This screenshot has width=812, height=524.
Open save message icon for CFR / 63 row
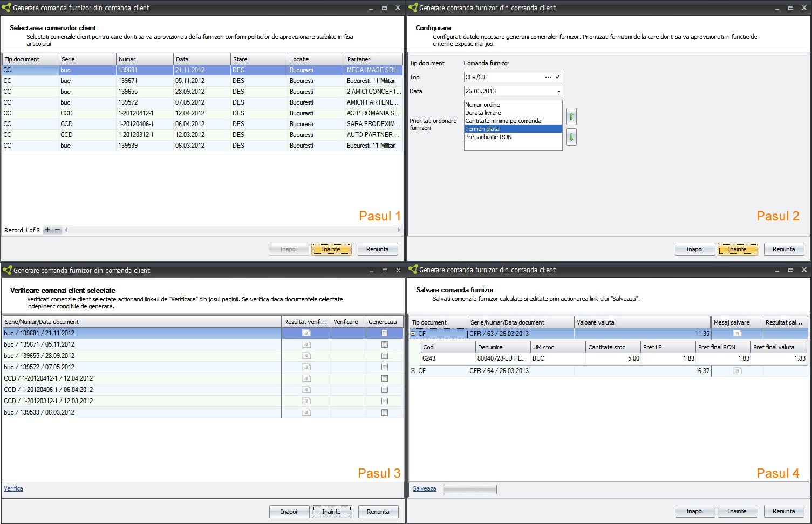click(x=737, y=334)
